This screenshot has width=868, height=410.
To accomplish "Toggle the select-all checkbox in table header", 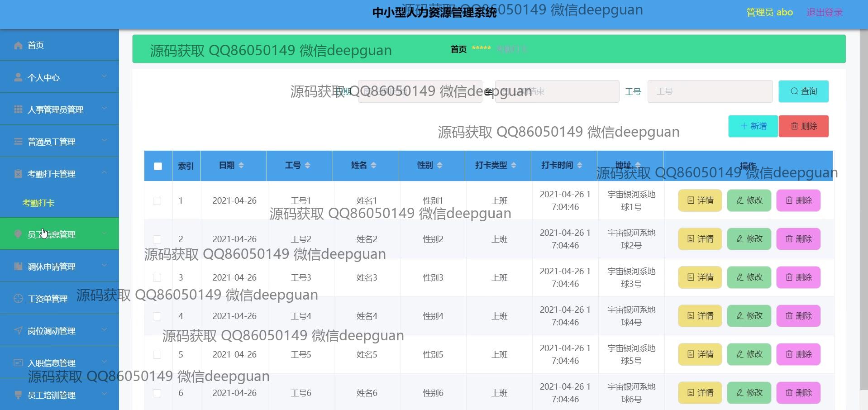I will pos(158,166).
